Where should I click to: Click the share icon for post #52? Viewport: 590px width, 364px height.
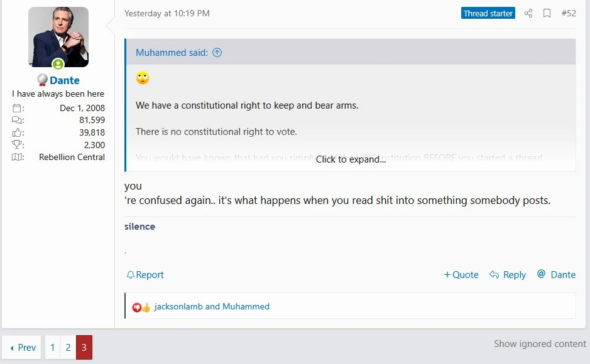click(x=528, y=13)
